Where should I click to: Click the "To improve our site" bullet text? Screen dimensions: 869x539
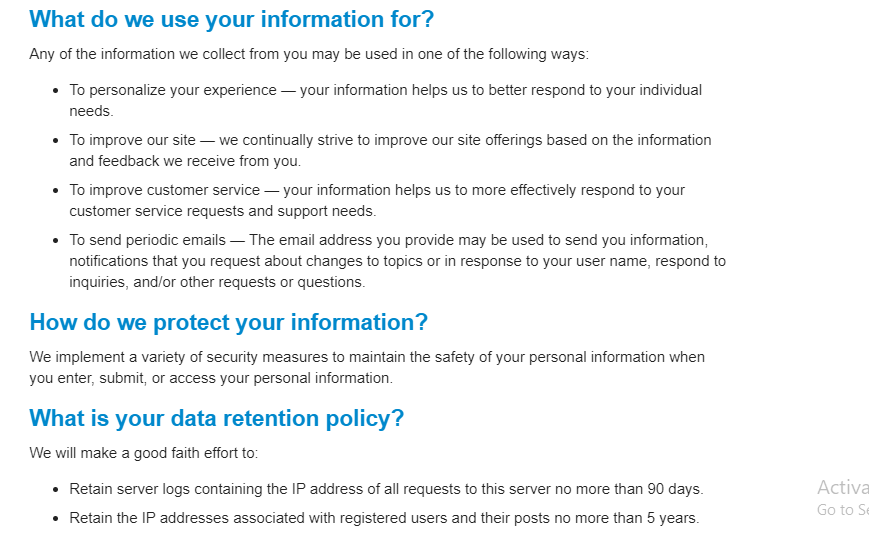click(x=132, y=140)
